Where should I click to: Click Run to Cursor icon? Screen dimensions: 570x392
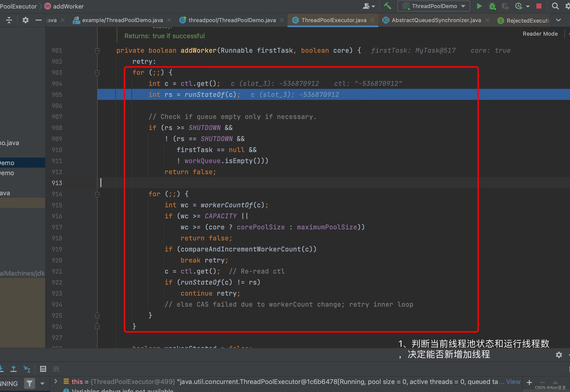tap(27, 369)
